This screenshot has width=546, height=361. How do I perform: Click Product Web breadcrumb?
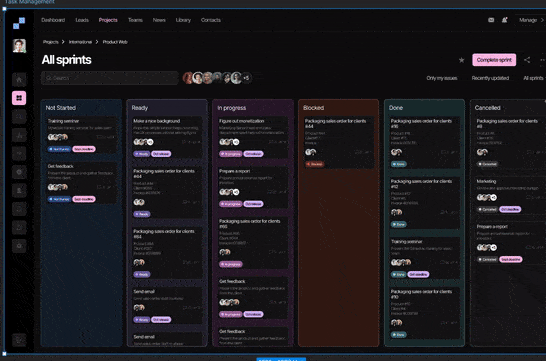click(115, 42)
